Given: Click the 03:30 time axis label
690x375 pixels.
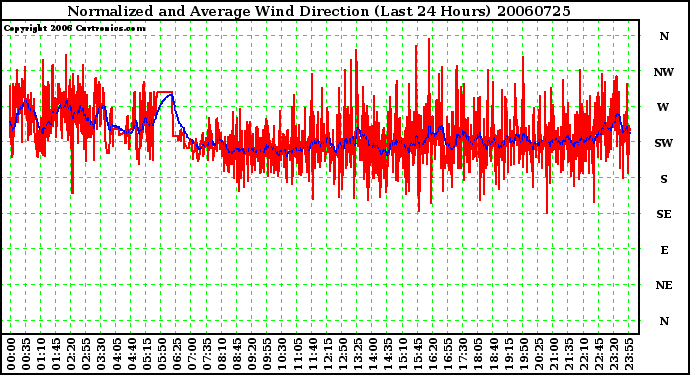Looking at the screenshot, I should (x=101, y=354).
